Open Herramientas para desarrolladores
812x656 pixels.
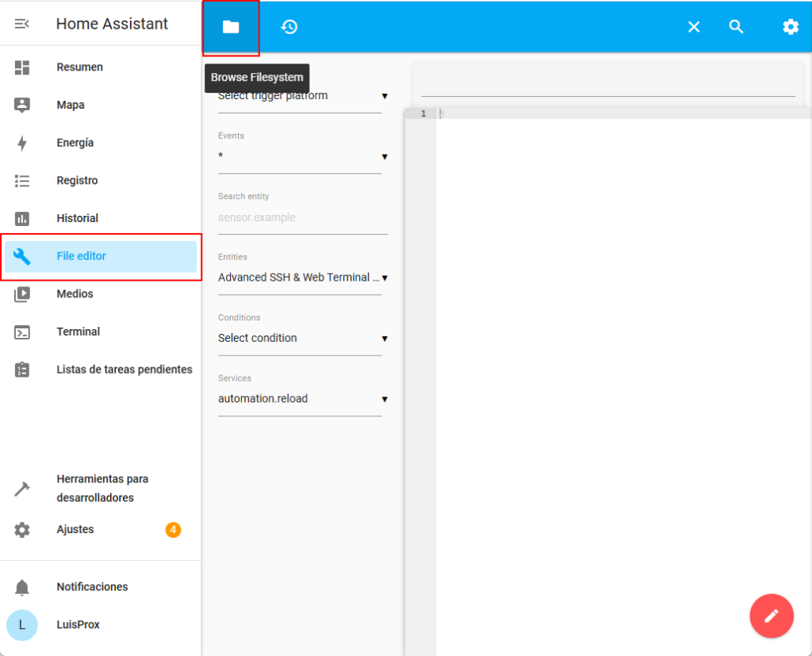tap(102, 489)
